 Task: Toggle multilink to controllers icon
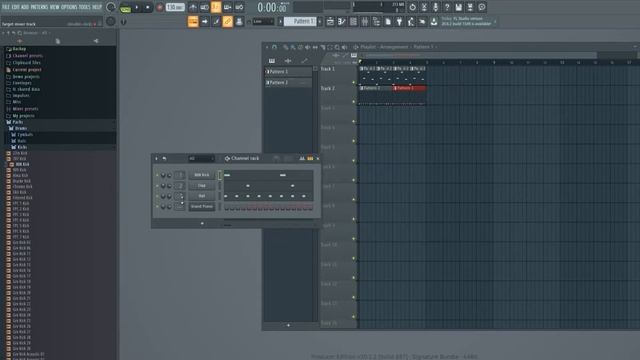[x=227, y=22]
